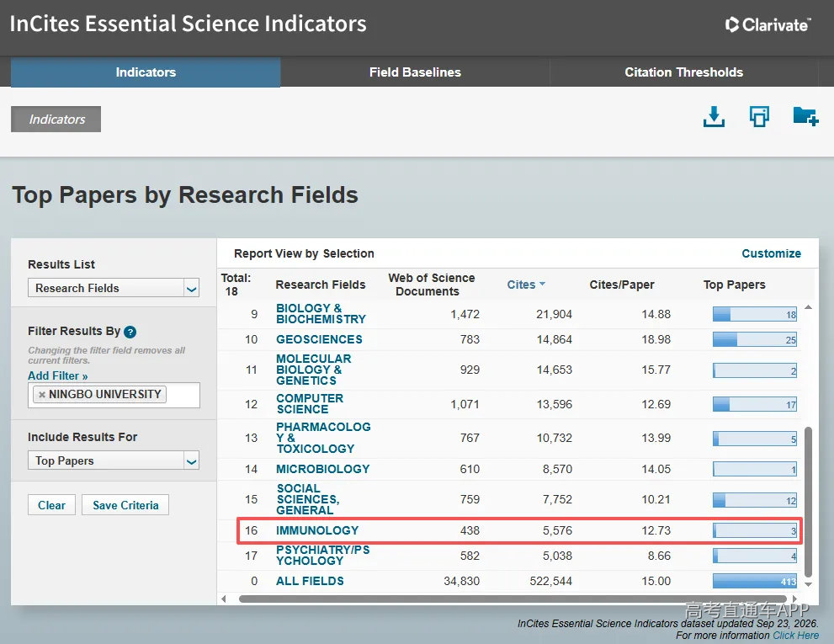Click the Save Criteria button
Image resolution: width=834 pixels, height=644 pixels.
tap(125, 505)
